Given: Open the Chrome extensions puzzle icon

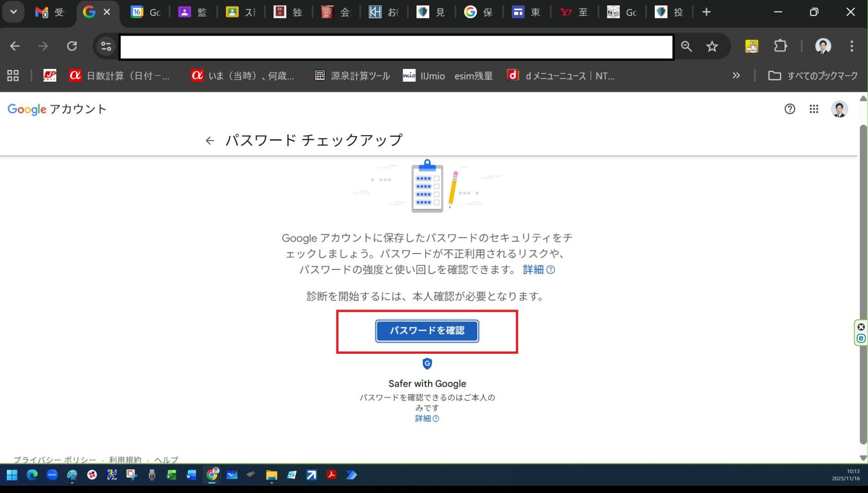Looking at the screenshot, I should (x=780, y=47).
